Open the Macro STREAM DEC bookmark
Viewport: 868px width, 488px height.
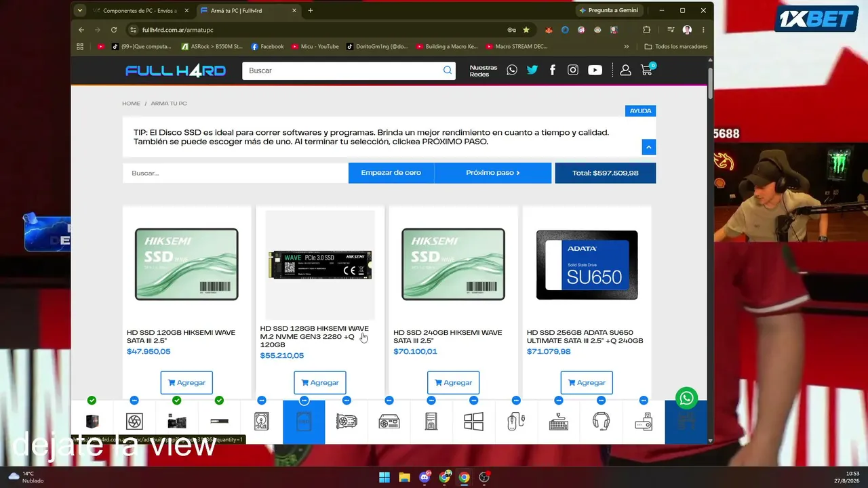516,47
